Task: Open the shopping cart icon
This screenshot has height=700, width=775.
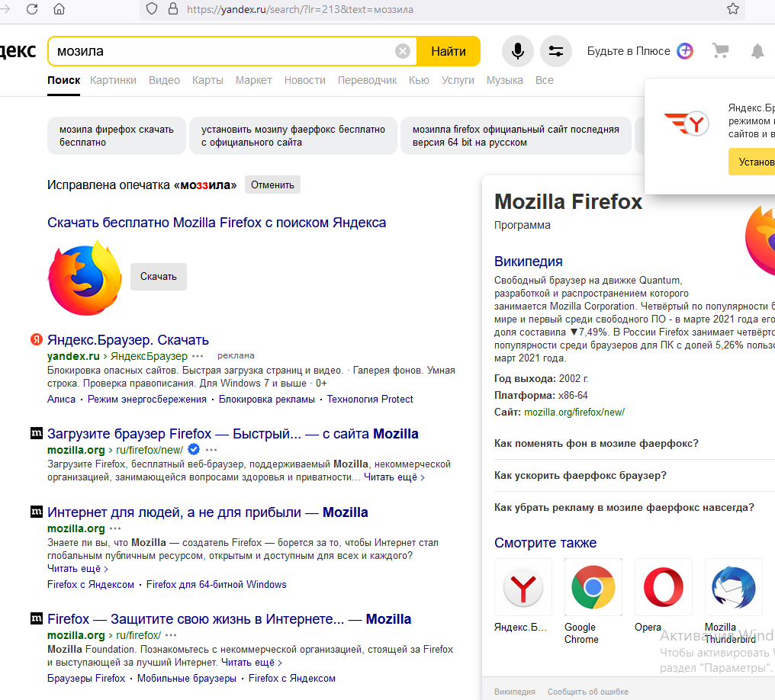Action: (721, 50)
